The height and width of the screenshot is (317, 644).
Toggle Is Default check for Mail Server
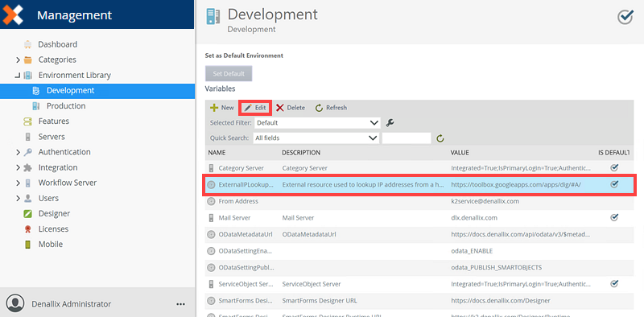pos(614,217)
